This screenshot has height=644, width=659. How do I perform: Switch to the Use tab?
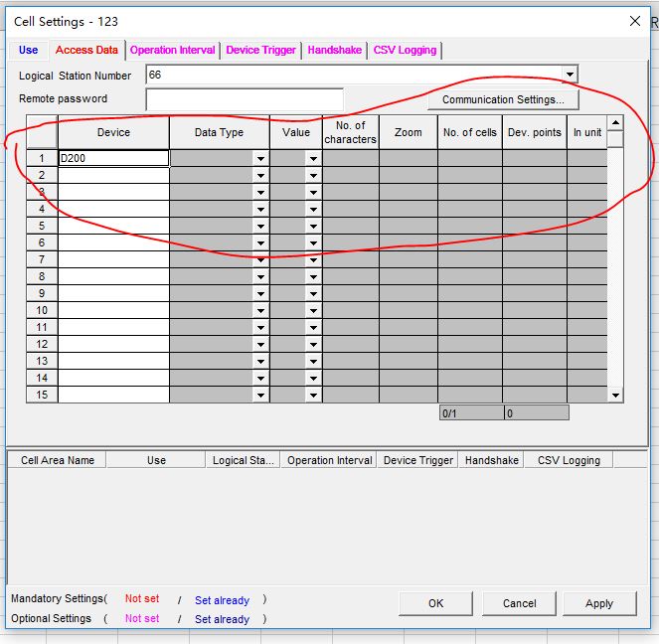(29, 50)
